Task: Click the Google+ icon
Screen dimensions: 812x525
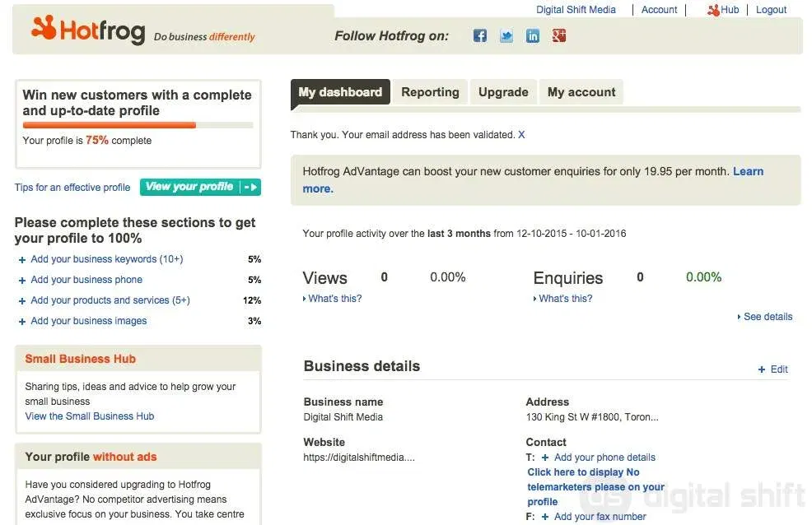Action: tap(558, 36)
